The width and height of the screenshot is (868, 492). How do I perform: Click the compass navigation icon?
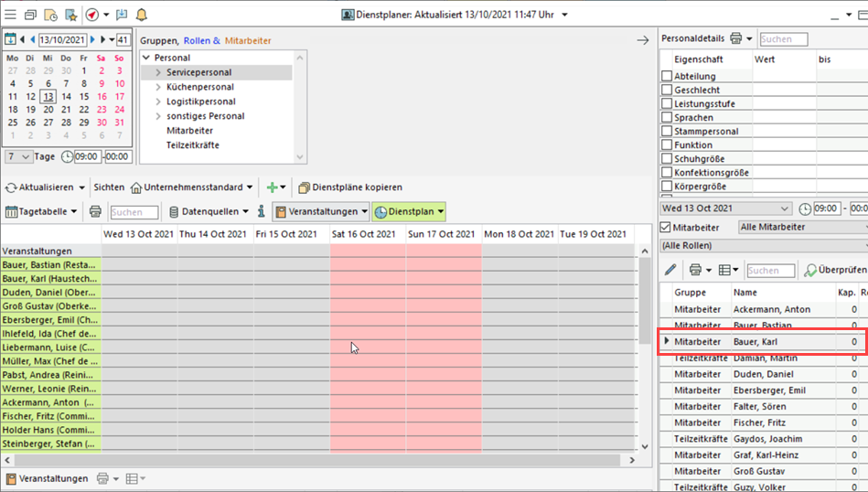coord(91,15)
